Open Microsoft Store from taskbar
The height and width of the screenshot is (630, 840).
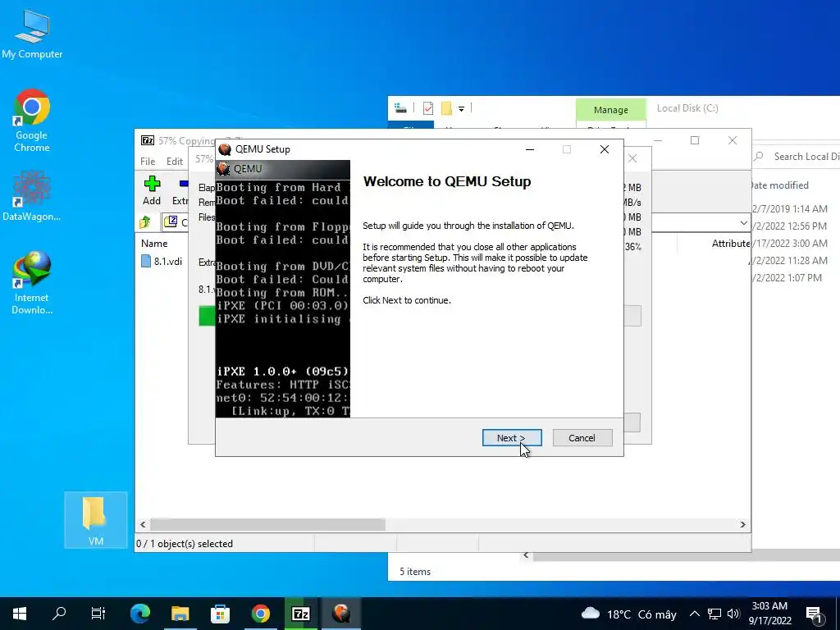point(220,614)
